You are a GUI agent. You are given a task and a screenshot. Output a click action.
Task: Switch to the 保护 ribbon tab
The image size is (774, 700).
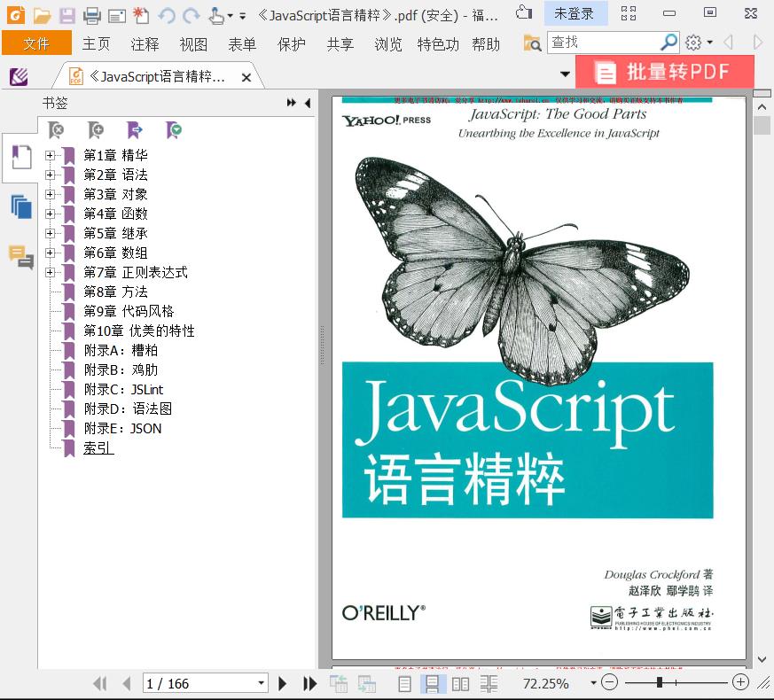pyautogui.click(x=291, y=44)
